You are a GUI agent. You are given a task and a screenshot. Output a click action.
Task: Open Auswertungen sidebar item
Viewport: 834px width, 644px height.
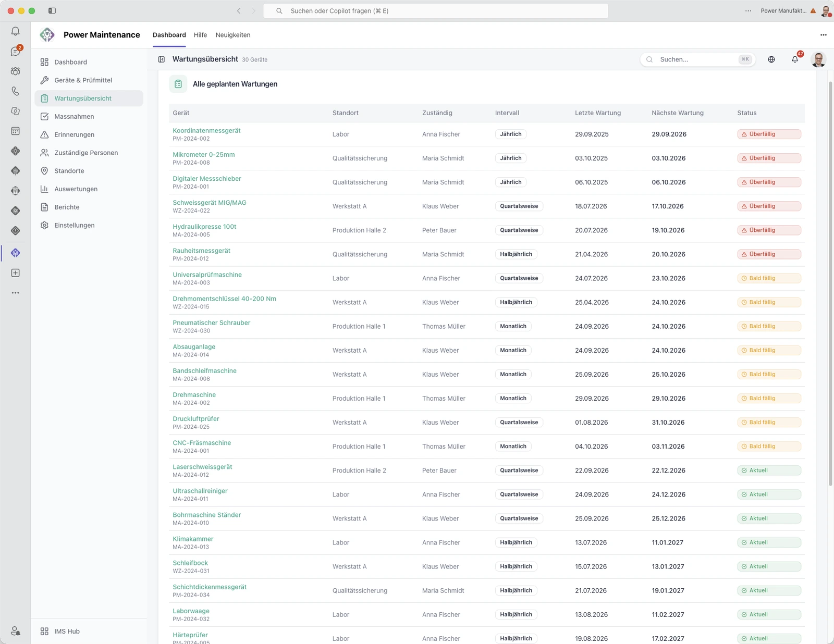[89, 189]
